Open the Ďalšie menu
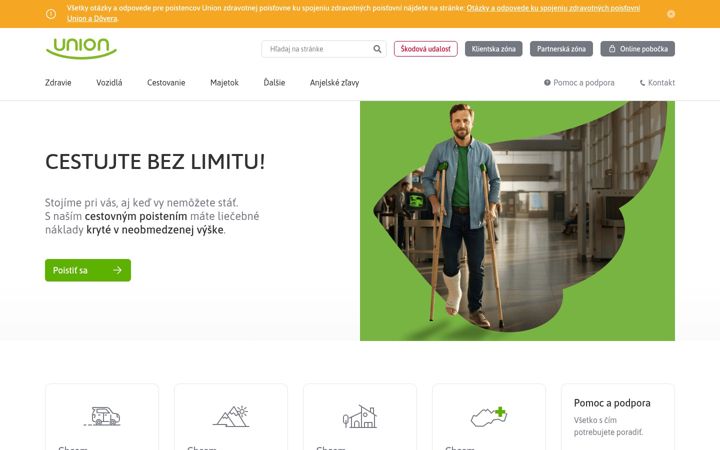The image size is (720, 450). 274,83
